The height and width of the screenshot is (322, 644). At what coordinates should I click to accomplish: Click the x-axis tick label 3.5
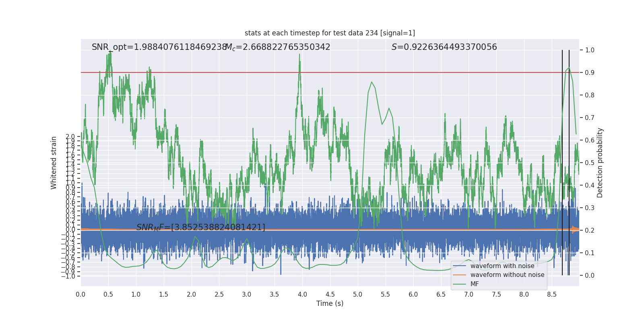point(275,294)
